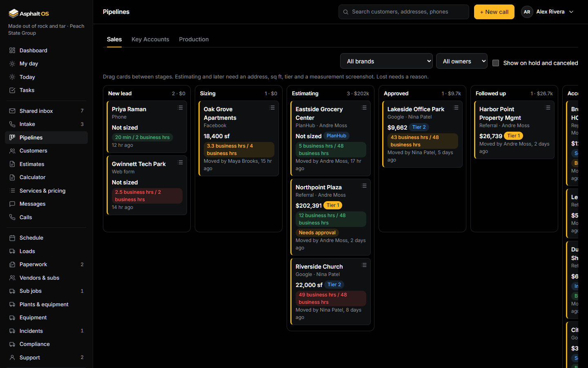Click the AsphaltOS logo
Image resolution: width=588 pixels, height=368 pixels.
point(29,13)
